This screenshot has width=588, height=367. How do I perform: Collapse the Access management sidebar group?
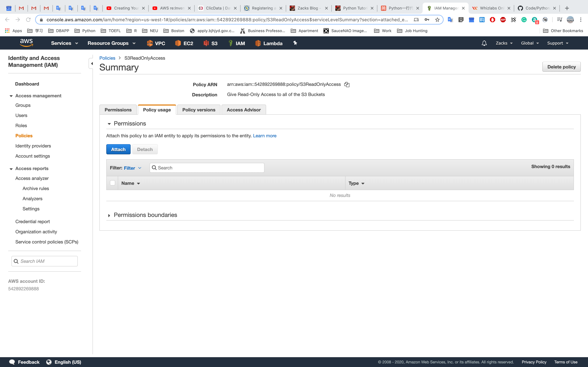[11, 96]
